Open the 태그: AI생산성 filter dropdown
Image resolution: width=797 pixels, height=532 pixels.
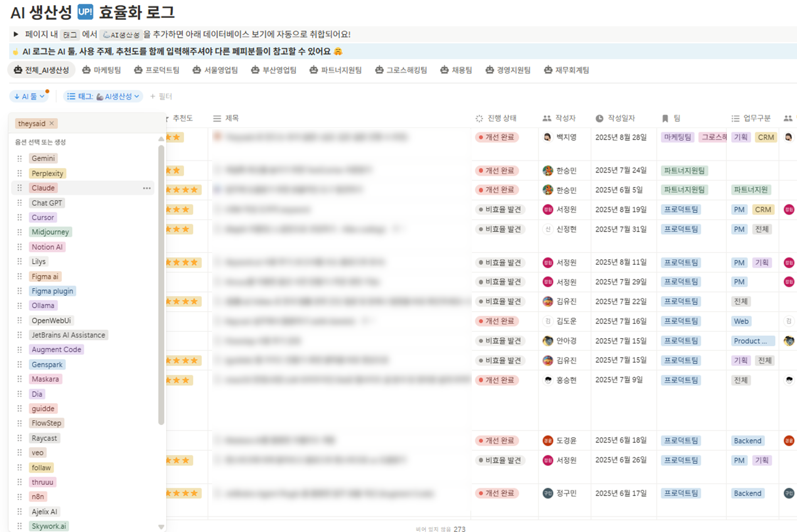coord(103,96)
